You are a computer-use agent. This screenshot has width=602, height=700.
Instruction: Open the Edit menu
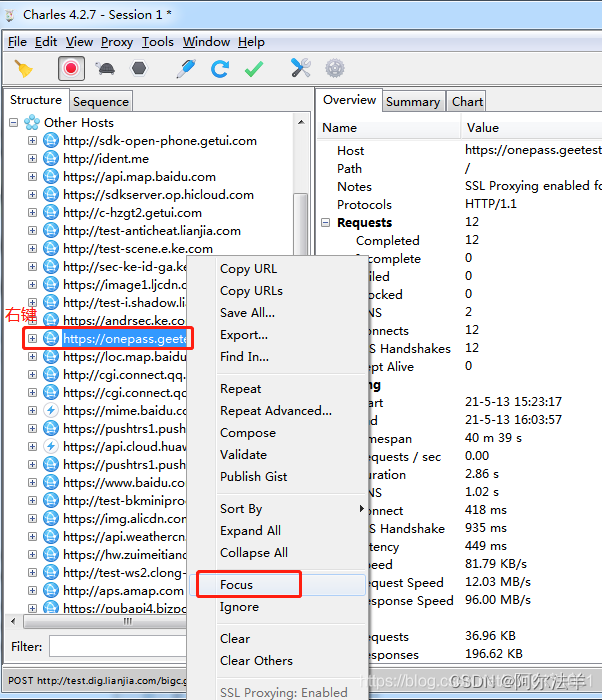46,42
